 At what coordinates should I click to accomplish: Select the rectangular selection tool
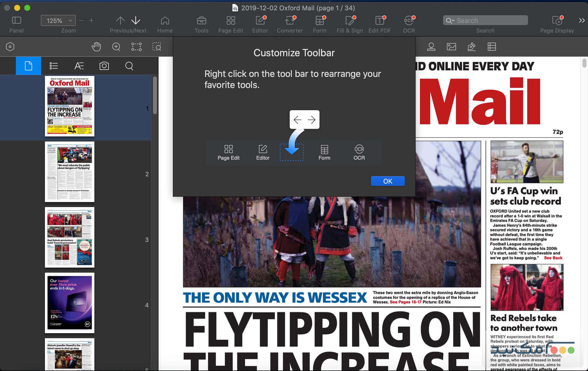pyautogui.click(x=136, y=47)
